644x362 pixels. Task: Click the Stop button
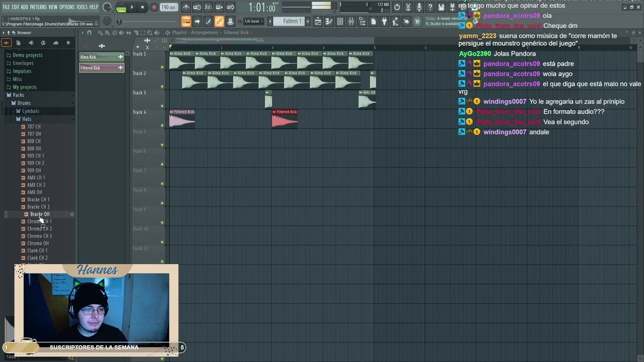click(143, 8)
